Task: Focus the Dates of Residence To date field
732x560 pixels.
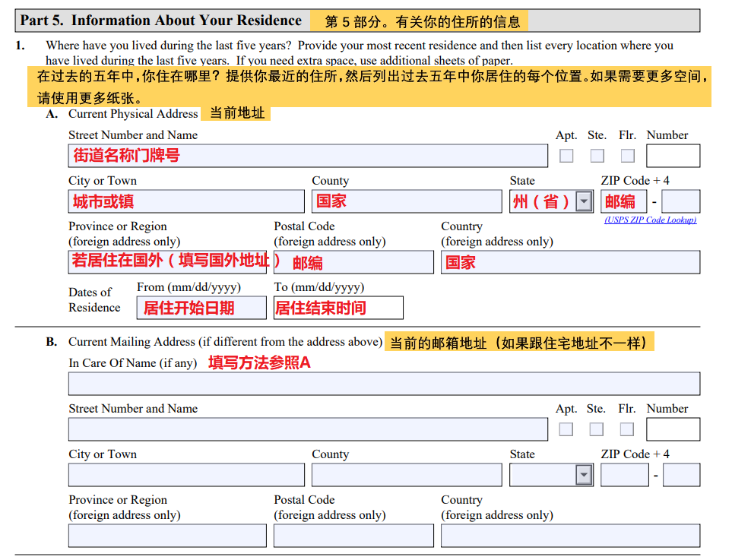Action: pos(338,308)
